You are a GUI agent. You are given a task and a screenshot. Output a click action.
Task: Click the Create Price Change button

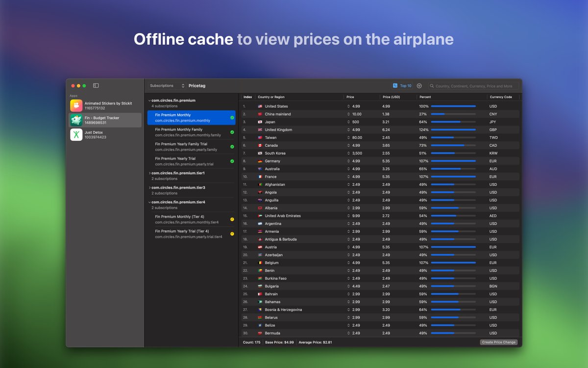coord(499,342)
